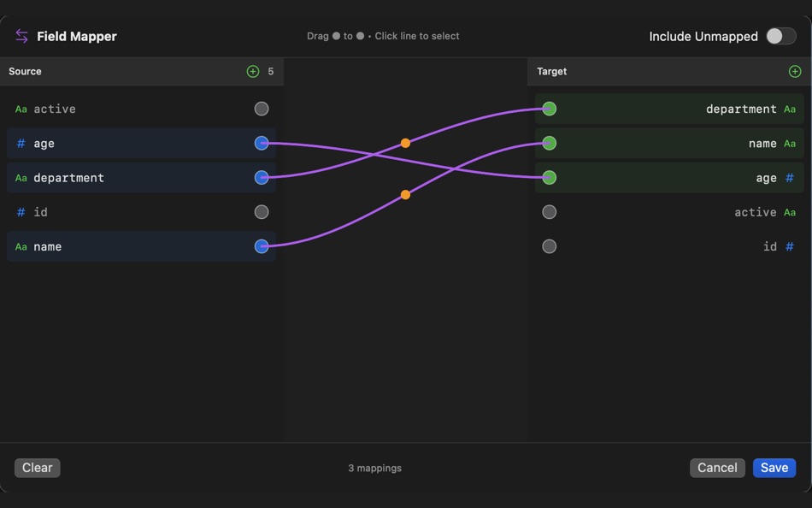This screenshot has width=812, height=508.
Task: Click the green plus icon in Target header
Action: point(795,72)
